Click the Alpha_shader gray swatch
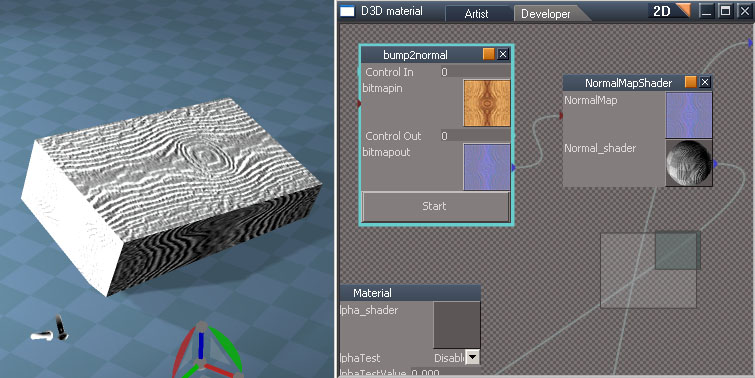Screen dimensions: 755x378 (x=457, y=325)
